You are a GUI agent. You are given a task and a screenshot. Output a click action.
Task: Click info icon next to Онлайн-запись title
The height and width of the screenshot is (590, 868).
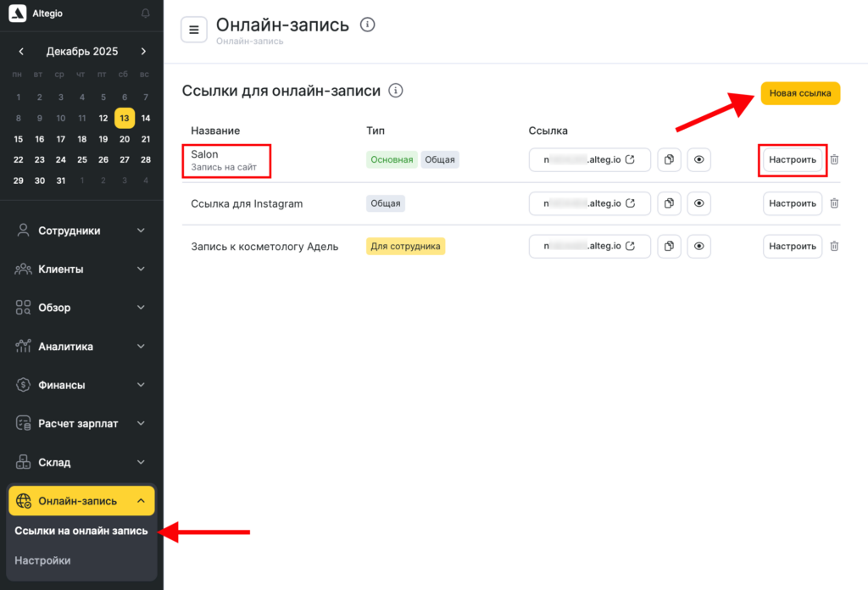(367, 25)
